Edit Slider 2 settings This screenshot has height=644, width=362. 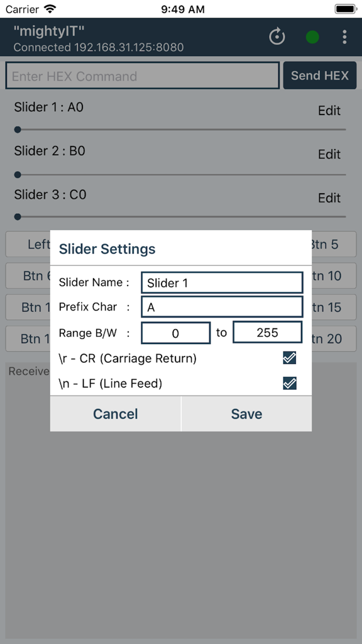coord(329,154)
